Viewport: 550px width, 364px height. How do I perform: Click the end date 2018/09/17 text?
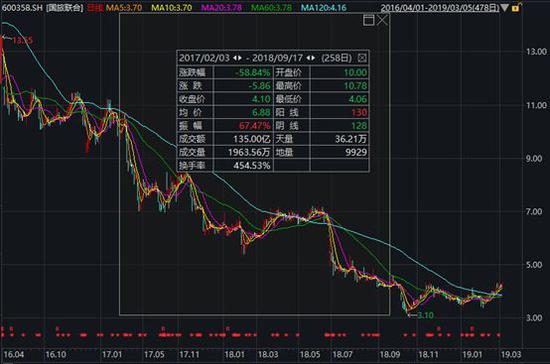coord(277,58)
